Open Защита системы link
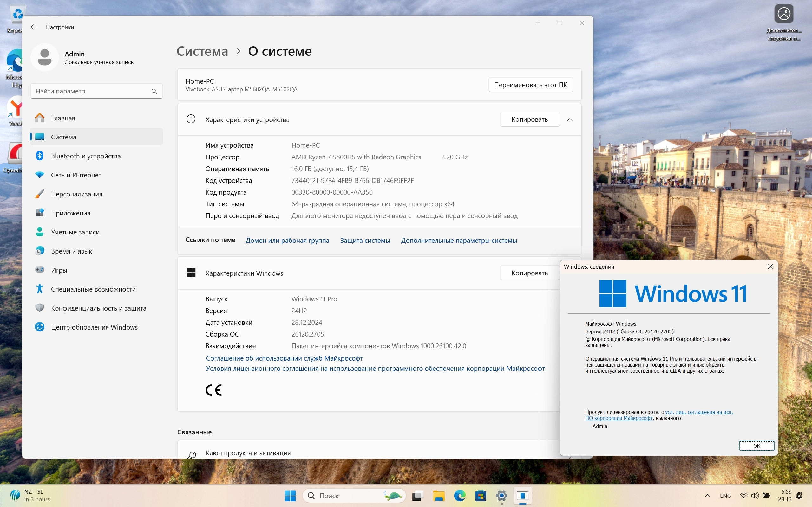The width and height of the screenshot is (812, 507). click(365, 241)
